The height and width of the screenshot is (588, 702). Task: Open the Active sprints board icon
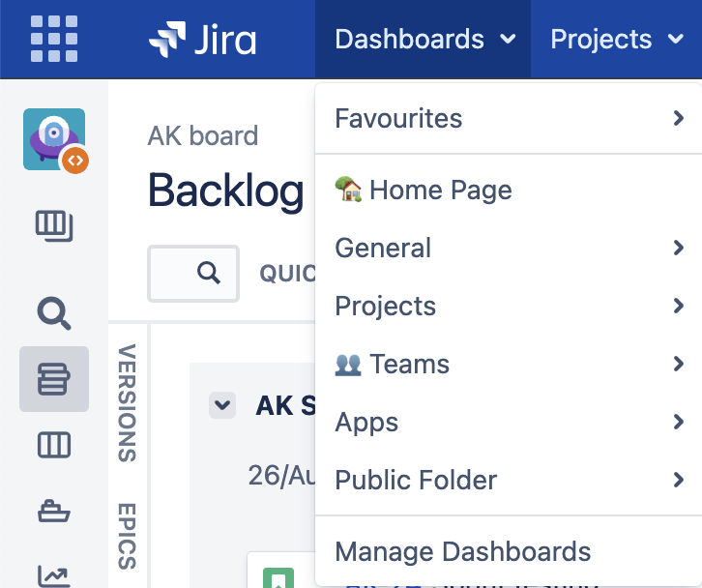[54, 446]
